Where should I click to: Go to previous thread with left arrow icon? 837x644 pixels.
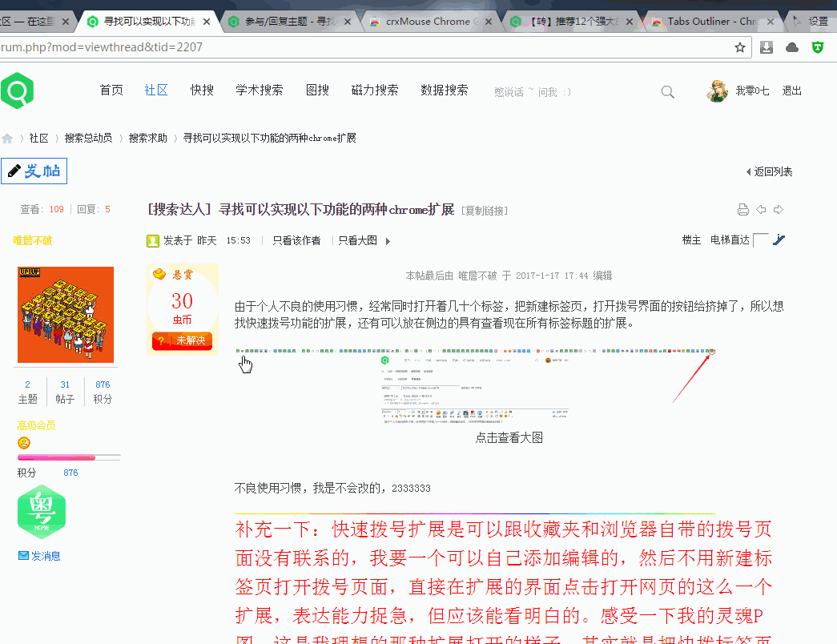[x=761, y=210]
